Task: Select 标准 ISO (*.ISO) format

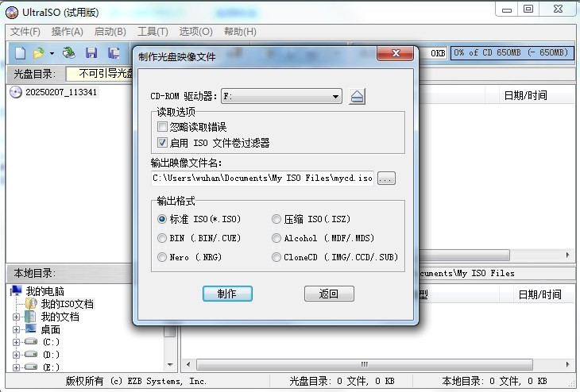Action: click(161, 219)
